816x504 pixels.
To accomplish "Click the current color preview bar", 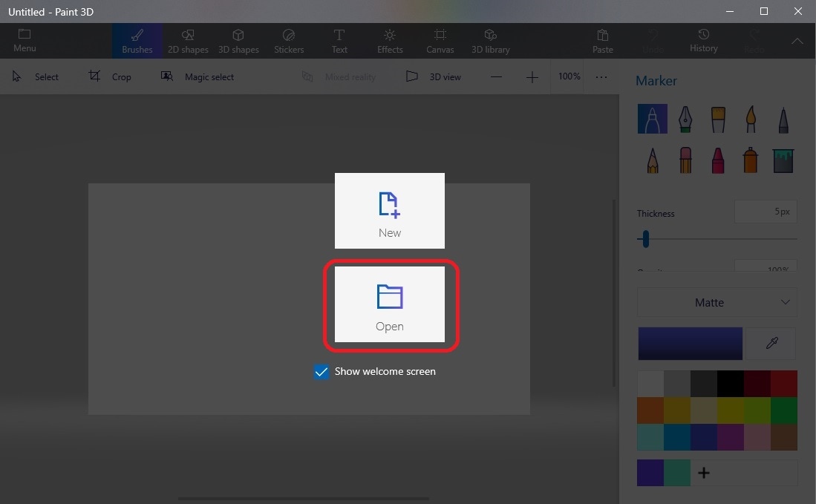I will [690, 343].
